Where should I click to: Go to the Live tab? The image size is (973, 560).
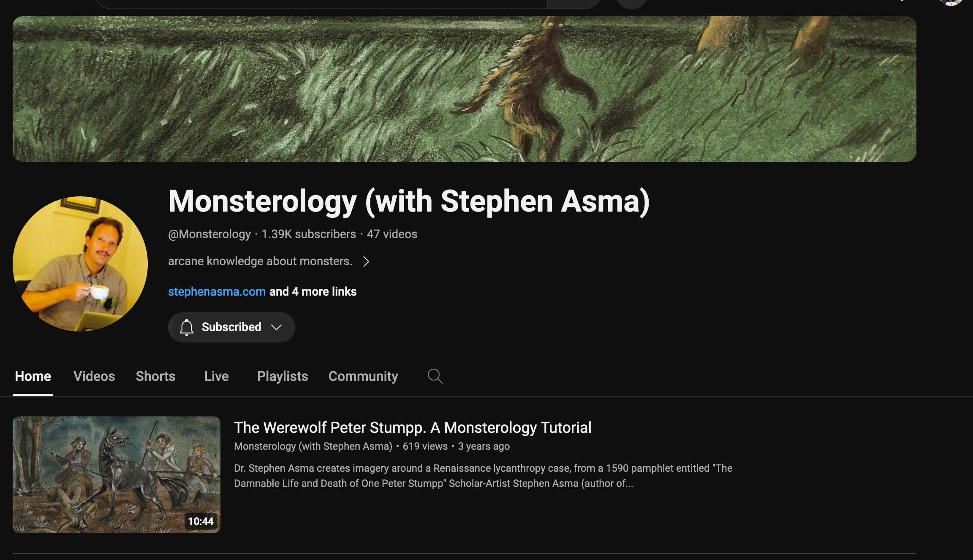click(217, 376)
